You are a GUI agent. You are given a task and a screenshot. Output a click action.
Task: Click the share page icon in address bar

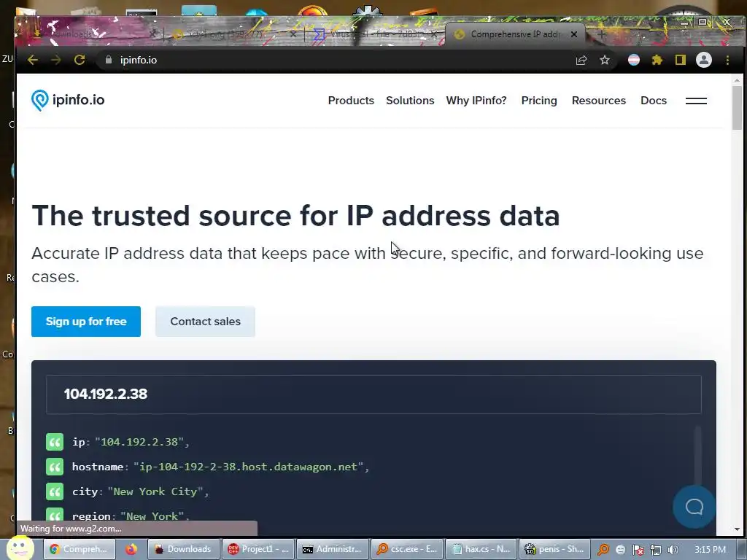point(581,60)
